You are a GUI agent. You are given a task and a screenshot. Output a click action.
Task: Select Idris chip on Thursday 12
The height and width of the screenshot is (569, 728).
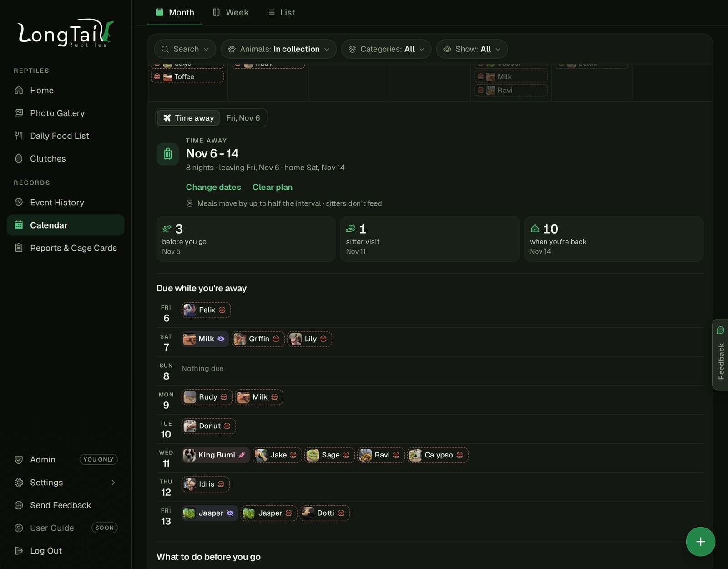point(205,484)
